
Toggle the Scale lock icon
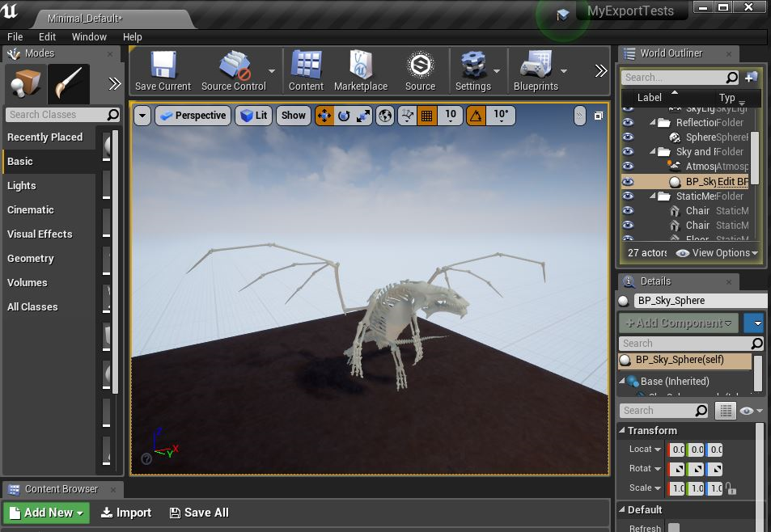click(x=731, y=489)
